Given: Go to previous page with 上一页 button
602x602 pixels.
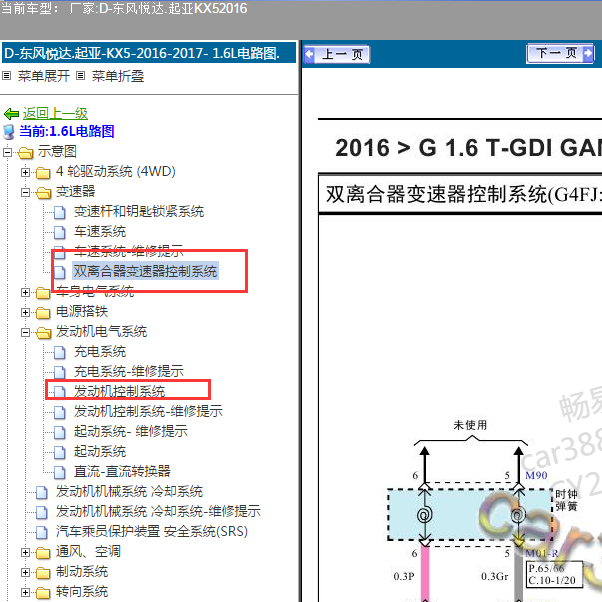Looking at the screenshot, I should [x=337, y=54].
